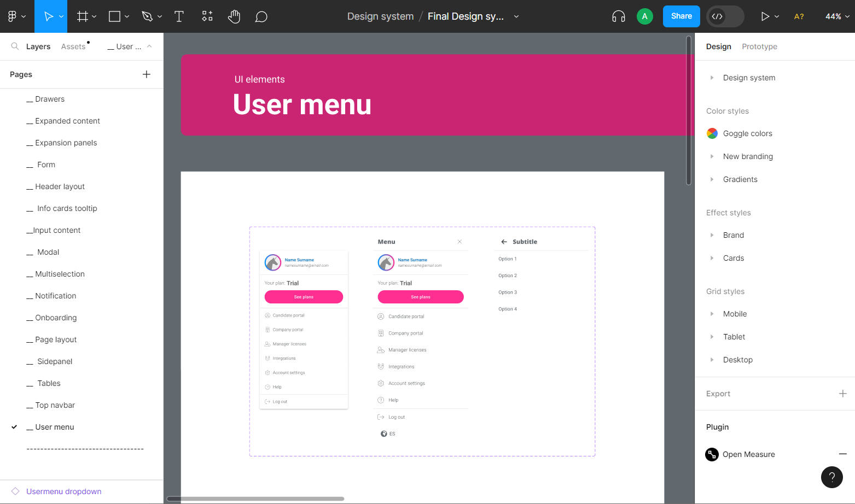Screen dimensions: 855x504
Task: Expand the Design system styles group
Action: pos(712,78)
